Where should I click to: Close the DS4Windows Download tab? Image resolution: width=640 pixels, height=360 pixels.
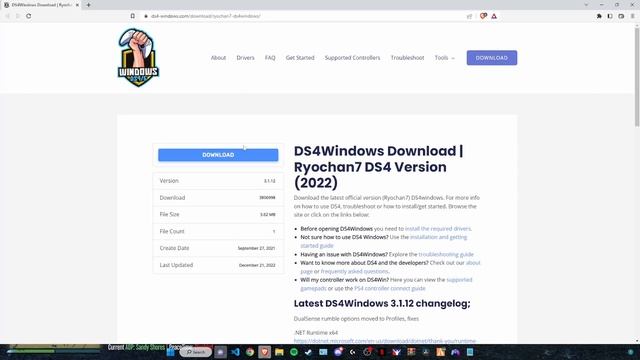pyautogui.click(x=77, y=5)
